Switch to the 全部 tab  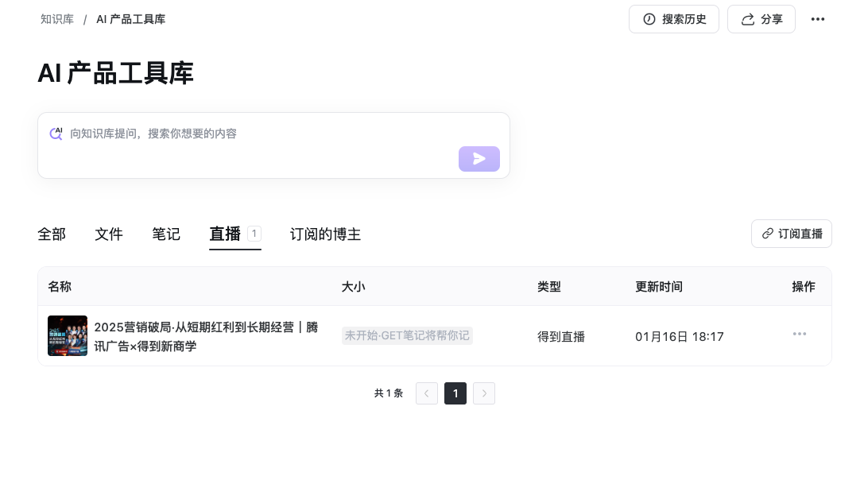[x=52, y=234]
